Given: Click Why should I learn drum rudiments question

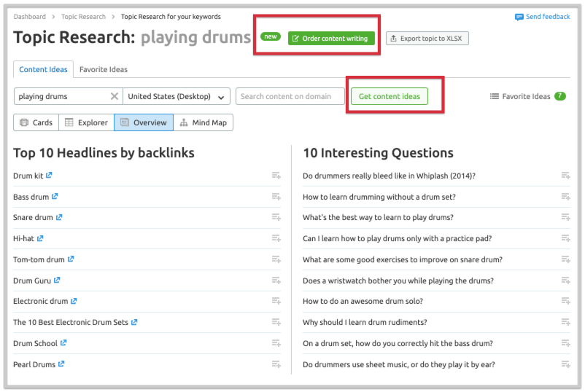Looking at the screenshot, I should (x=365, y=322).
